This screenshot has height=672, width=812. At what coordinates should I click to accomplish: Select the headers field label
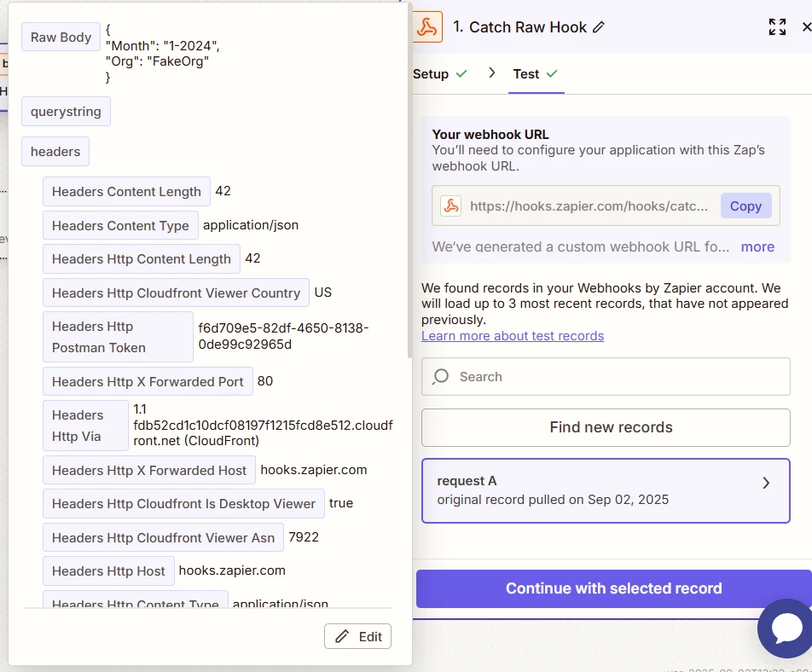coord(55,152)
